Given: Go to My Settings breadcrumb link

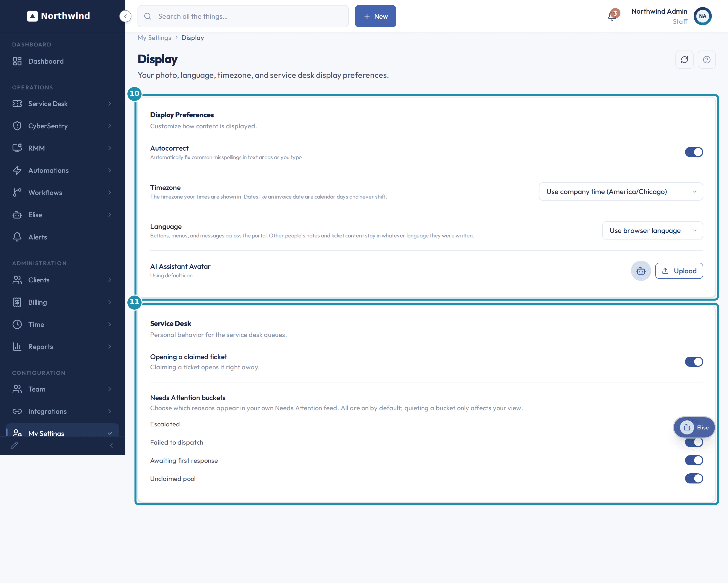Looking at the screenshot, I should (154, 38).
